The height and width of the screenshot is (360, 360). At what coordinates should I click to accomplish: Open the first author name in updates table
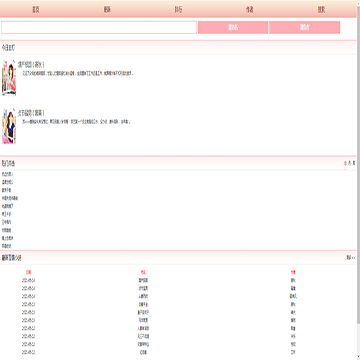293,280
